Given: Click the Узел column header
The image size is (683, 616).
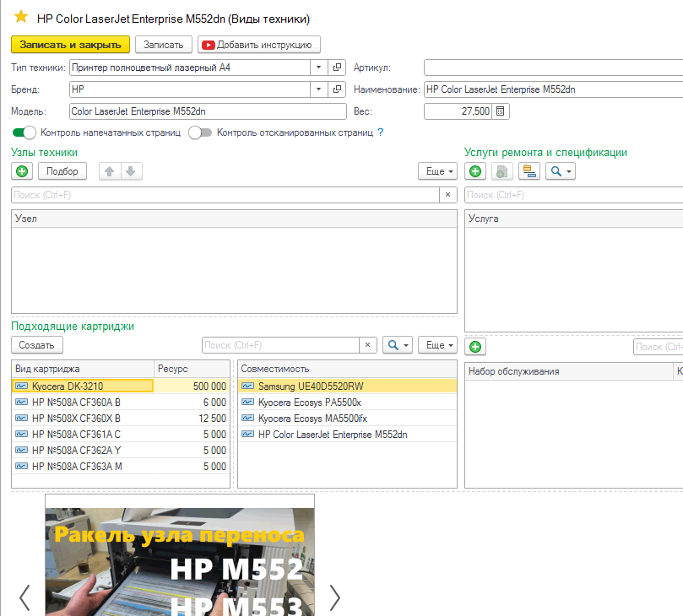Looking at the screenshot, I should click(235, 219).
